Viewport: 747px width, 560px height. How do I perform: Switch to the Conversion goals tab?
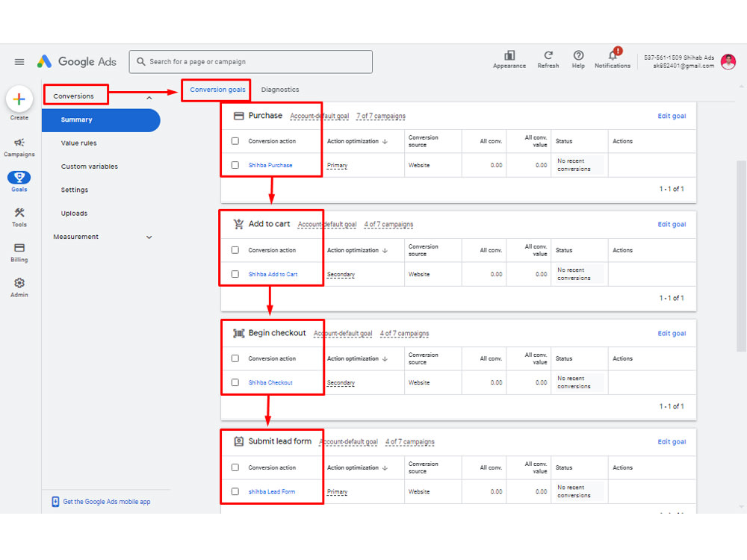[217, 90]
